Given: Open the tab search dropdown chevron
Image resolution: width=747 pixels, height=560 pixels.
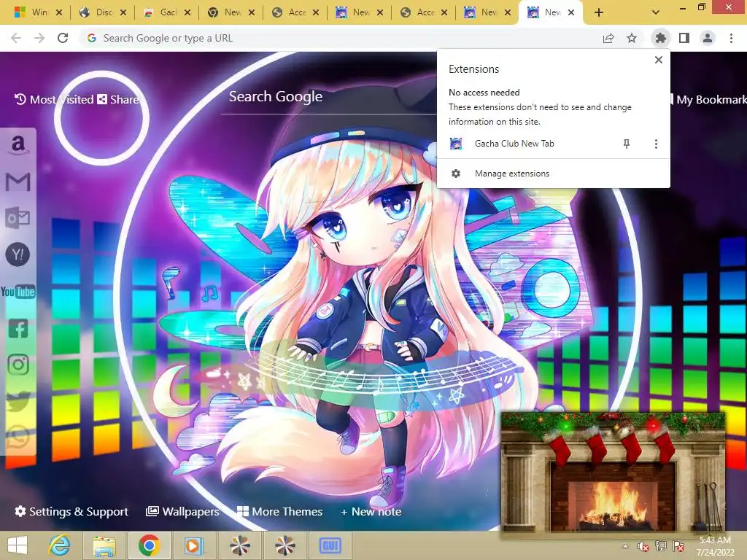Looking at the screenshot, I should pos(656,13).
